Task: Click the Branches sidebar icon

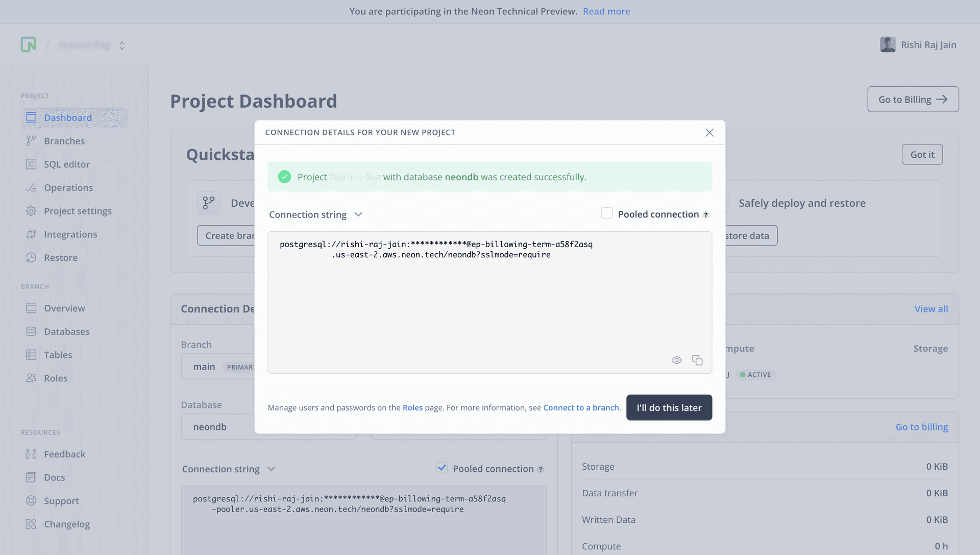Action: click(x=31, y=141)
